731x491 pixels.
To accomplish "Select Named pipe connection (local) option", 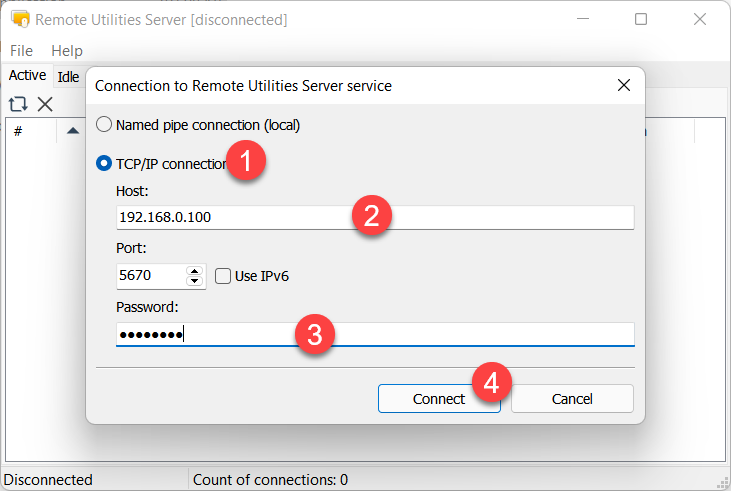I will point(104,125).
